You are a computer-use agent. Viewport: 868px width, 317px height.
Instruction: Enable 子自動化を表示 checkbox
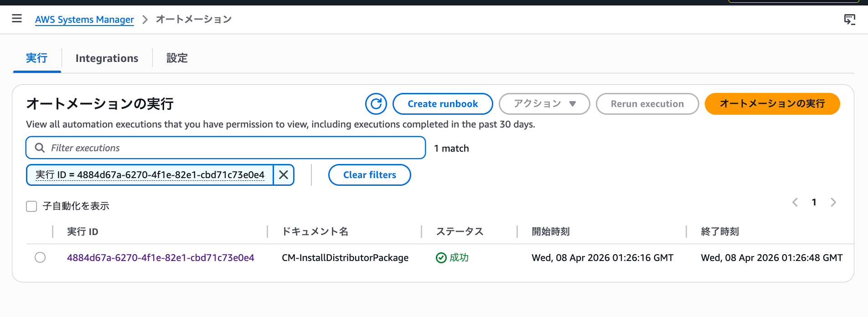pos(31,206)
